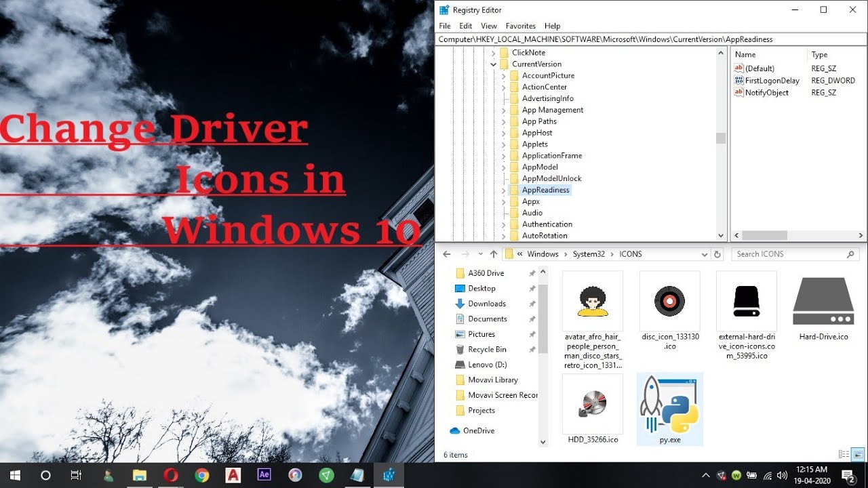Go up one folder level in Explorer
868x488 pixels.
click(x=493, y=254)
